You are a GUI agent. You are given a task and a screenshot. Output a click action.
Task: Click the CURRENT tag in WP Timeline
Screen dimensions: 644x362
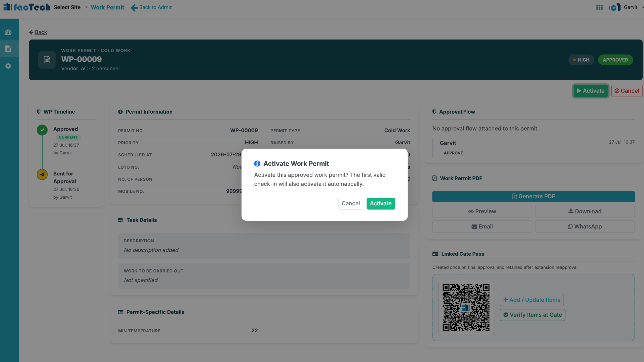[68, 137]
